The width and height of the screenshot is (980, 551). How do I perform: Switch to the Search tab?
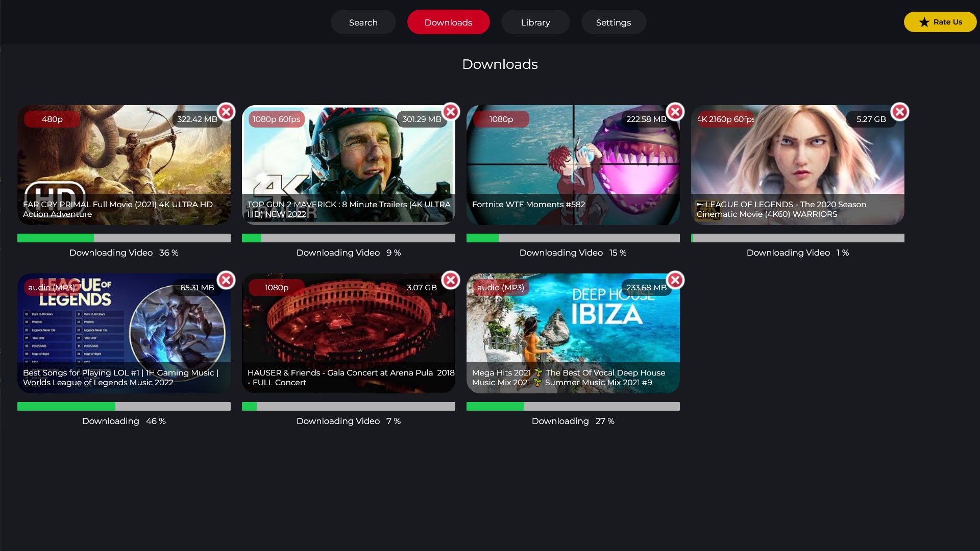[x=363, y=22]
